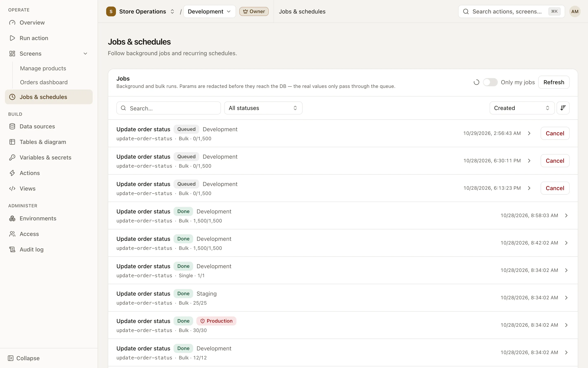Open Manage products screen
Image resolution: width=588 pixels, height=368 pixels.
[x=43, y=68]
